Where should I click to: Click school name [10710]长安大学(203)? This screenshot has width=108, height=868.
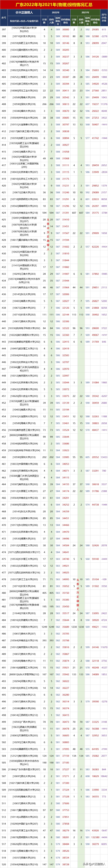coord(24,36)
